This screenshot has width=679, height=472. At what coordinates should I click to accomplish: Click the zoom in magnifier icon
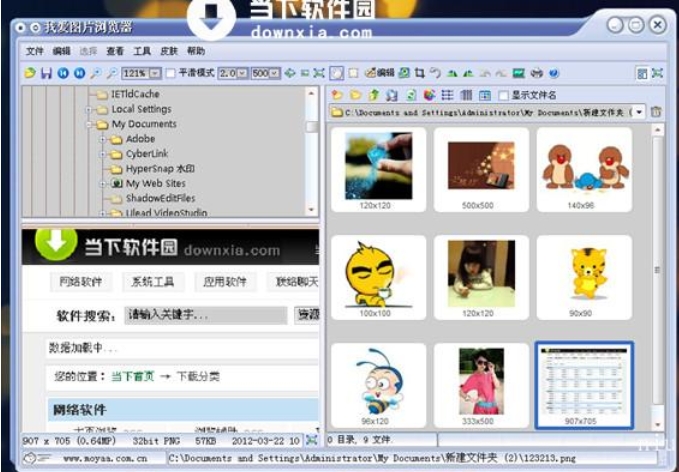click(x=96, y=73)
